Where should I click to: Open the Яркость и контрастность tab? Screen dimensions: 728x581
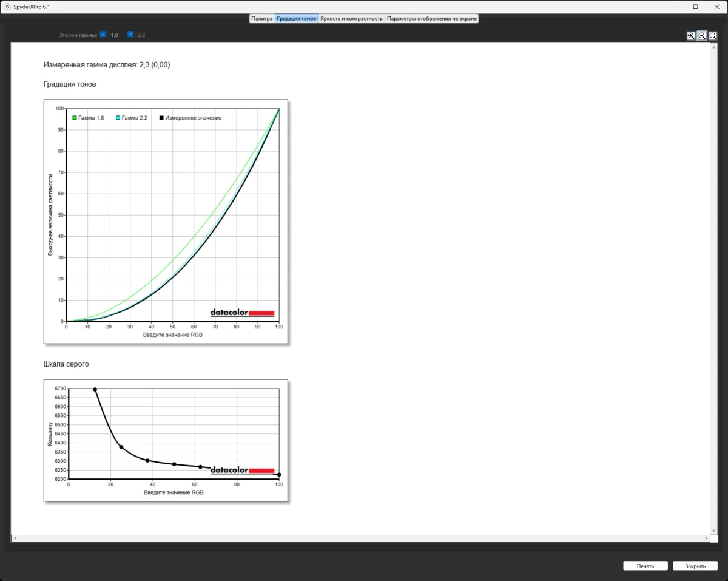click(351, 19)
